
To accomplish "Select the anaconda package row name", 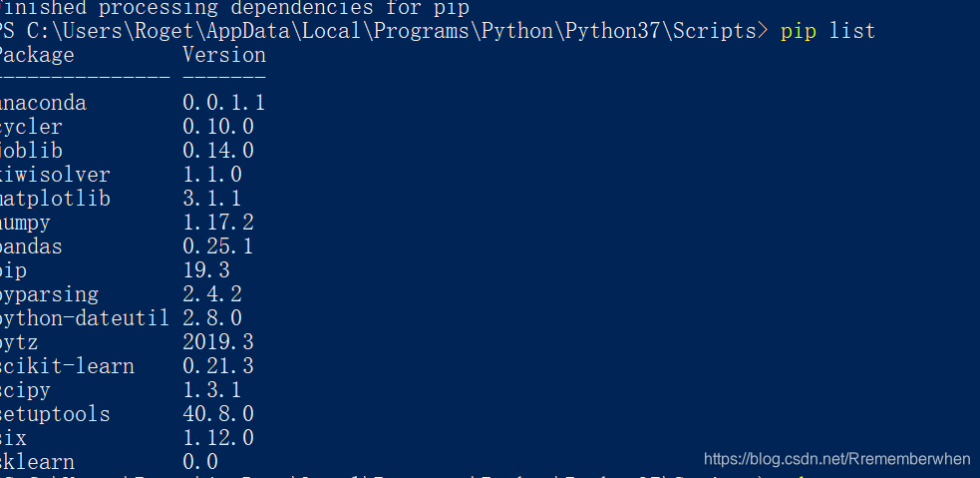I will [43, 103].
